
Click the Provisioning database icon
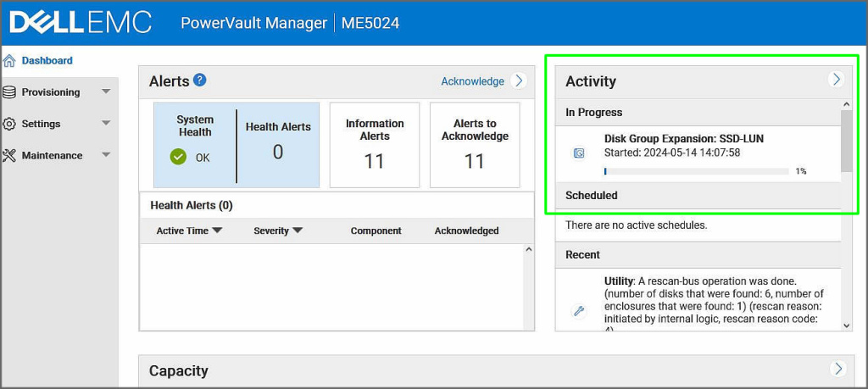click(x=9, y=92)
